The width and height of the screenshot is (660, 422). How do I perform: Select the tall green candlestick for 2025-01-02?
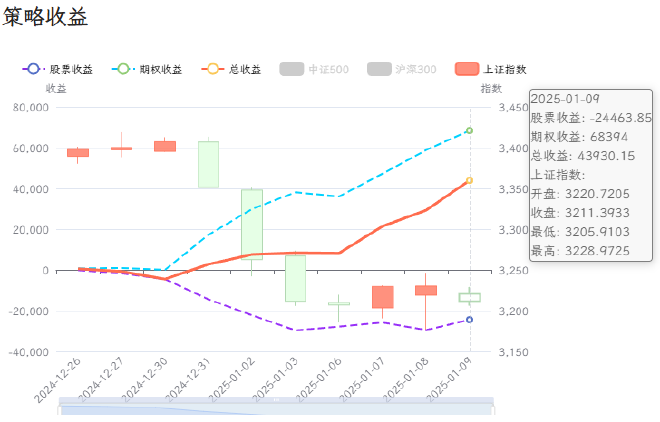[252, 224]
